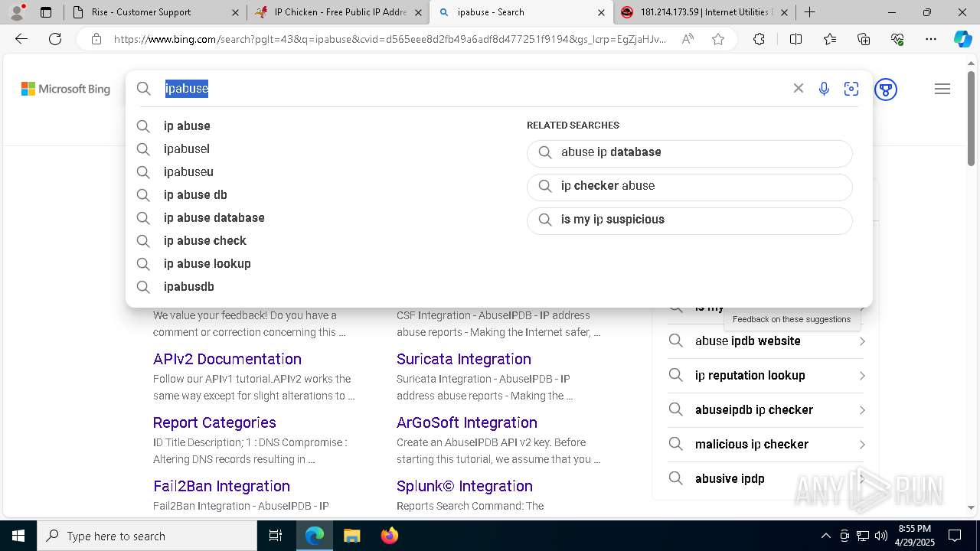Open Windows Start menu
The image size is (980, 551).
coord(18,536)
